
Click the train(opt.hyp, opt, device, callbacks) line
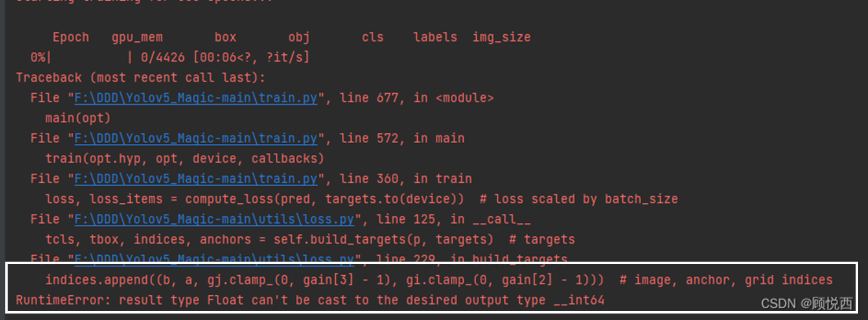(x=184, y=159)
